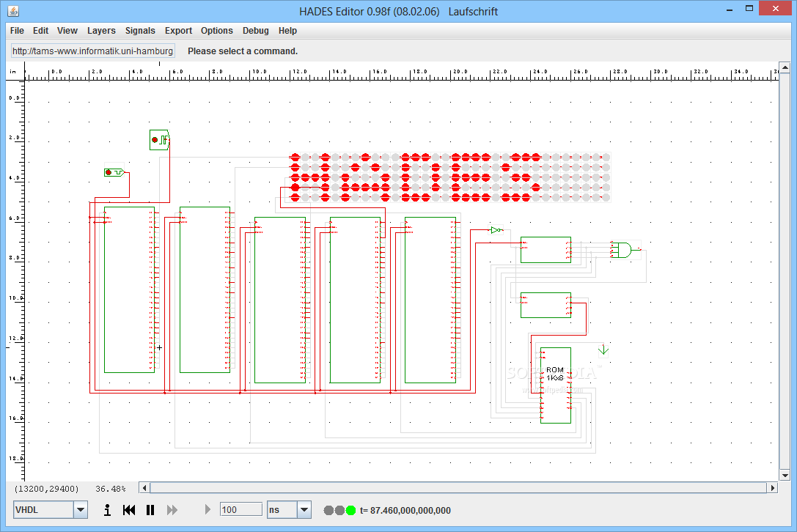
Task: Select the upper counter block near inverter
Action: (x=546, y=249)
